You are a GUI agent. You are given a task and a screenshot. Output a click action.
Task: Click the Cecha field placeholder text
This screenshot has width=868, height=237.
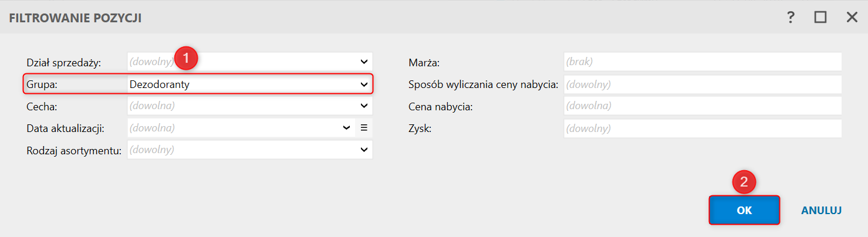[152, 106]
